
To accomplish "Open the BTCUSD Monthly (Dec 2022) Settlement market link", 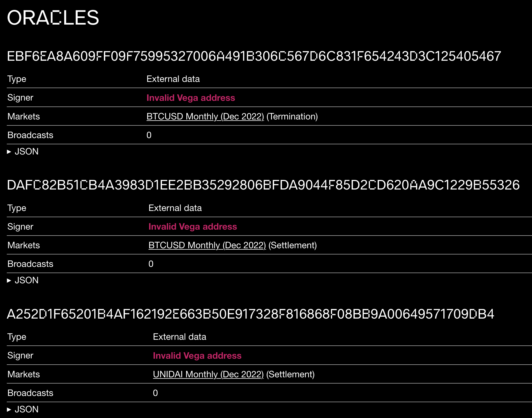I will click(207, 245).
